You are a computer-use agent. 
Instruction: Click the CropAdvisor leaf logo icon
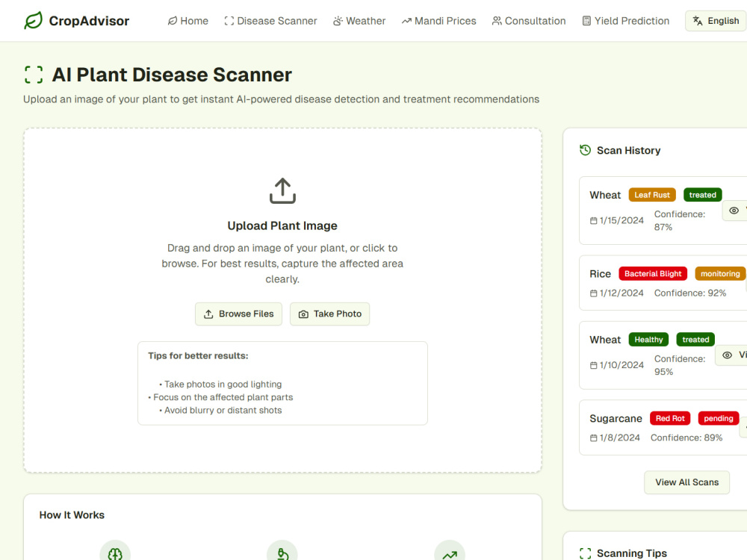pos(34,20)
